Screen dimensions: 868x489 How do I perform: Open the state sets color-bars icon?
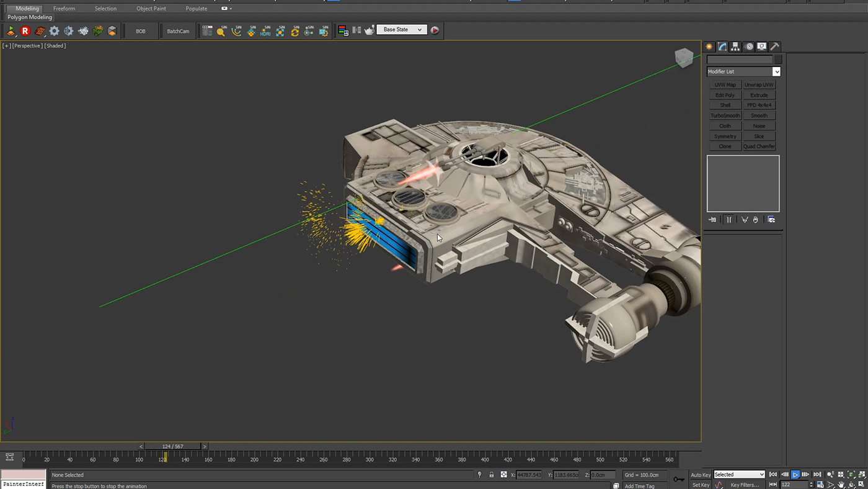(x=343, y=30)
